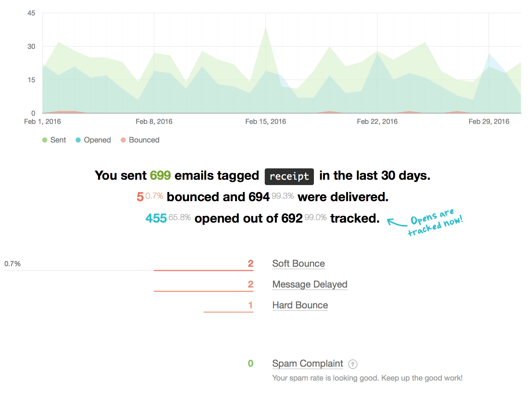Click the receipt tag badge
The width and height of the screenshot is (532, 396).
point(289,177)
